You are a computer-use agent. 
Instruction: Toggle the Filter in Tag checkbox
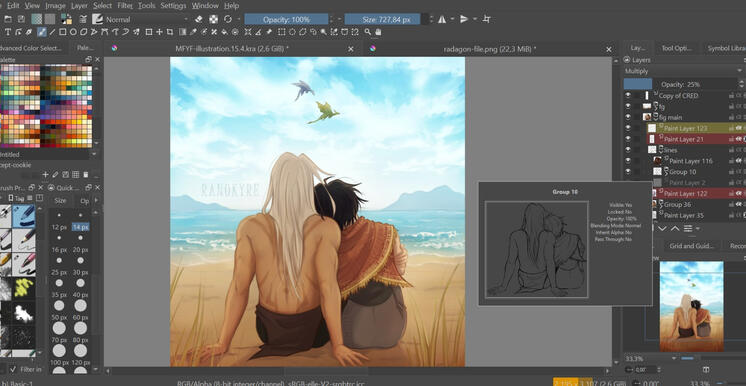point(13,369)
